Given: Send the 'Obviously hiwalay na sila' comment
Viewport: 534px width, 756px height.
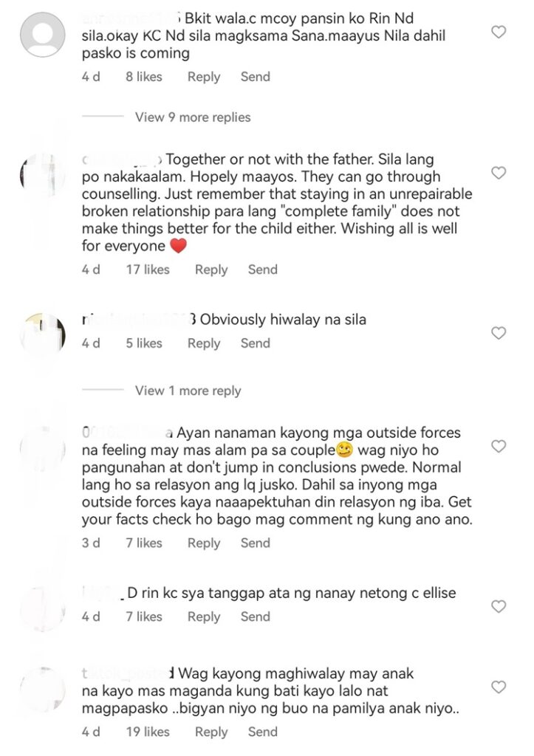Looking at the screenshot, I should coord(255,343).
